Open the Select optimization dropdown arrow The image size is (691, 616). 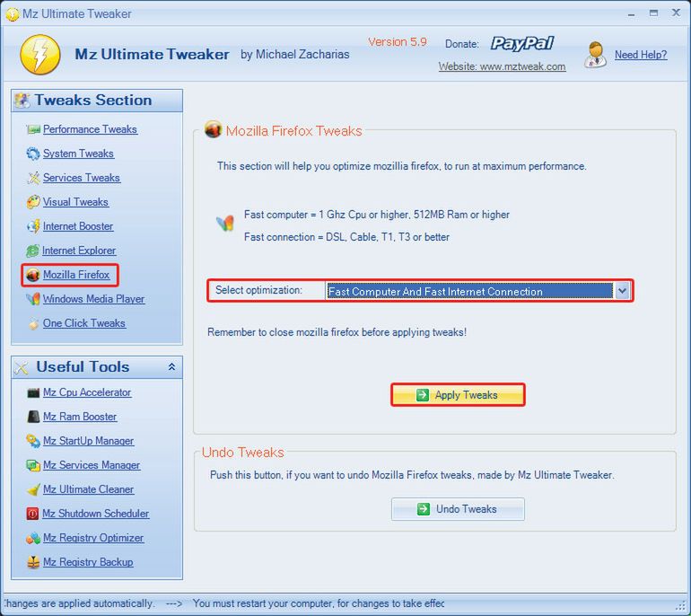(x=622, y=291)
